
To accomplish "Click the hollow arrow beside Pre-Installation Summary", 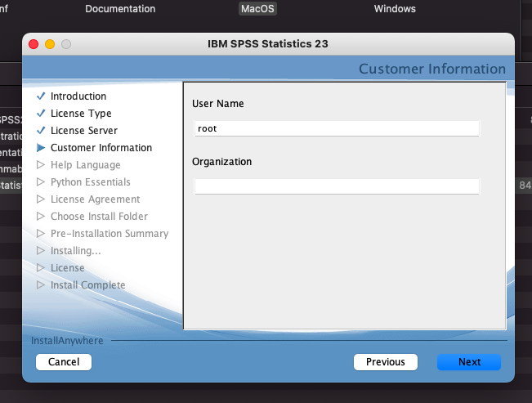I will tap(41, 233).
